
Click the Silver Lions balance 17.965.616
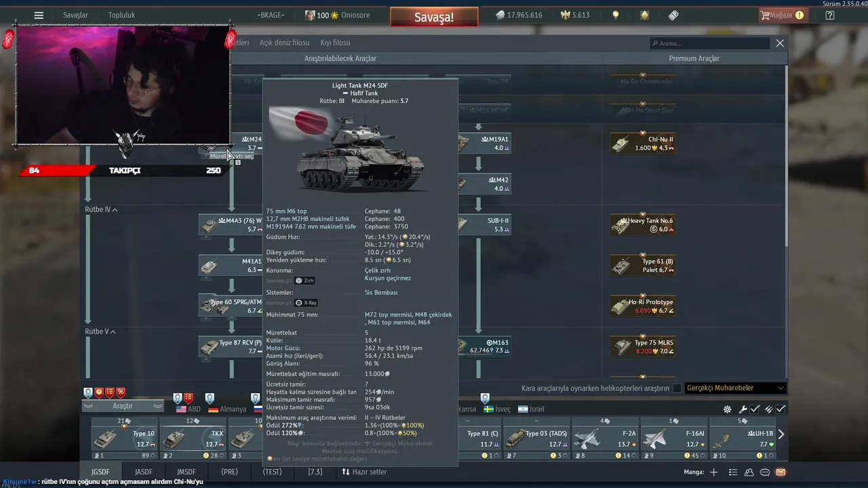[519, 15]
